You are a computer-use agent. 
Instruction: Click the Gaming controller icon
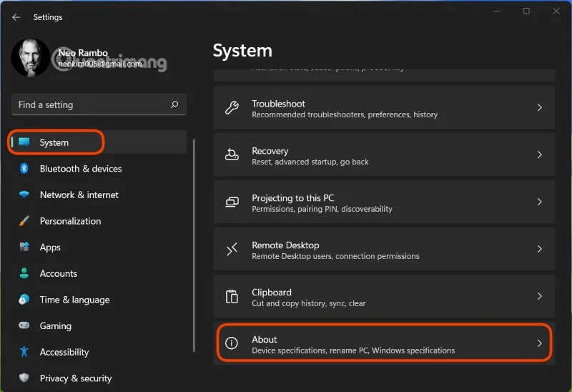[x=24, y=325]
